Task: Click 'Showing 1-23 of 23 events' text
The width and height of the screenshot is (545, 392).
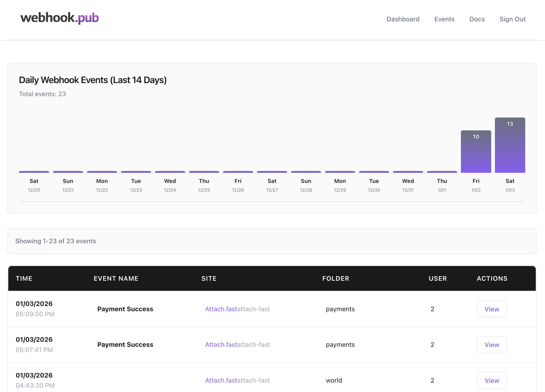Action: [56, 241]
